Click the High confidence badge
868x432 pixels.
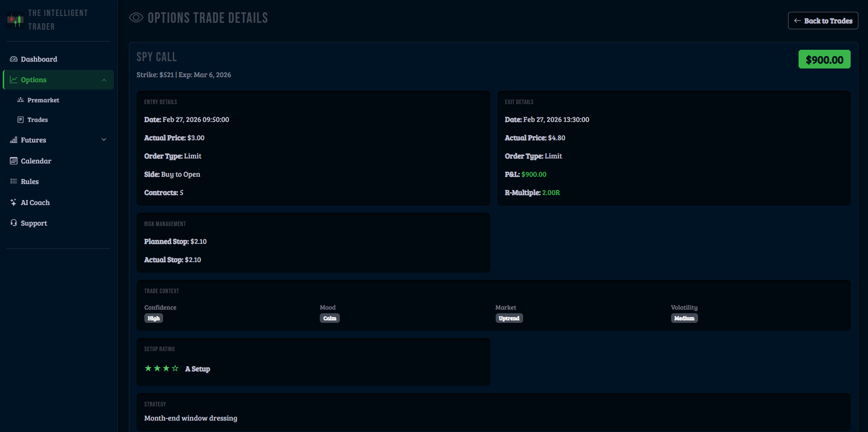click(x=154, y=318)
